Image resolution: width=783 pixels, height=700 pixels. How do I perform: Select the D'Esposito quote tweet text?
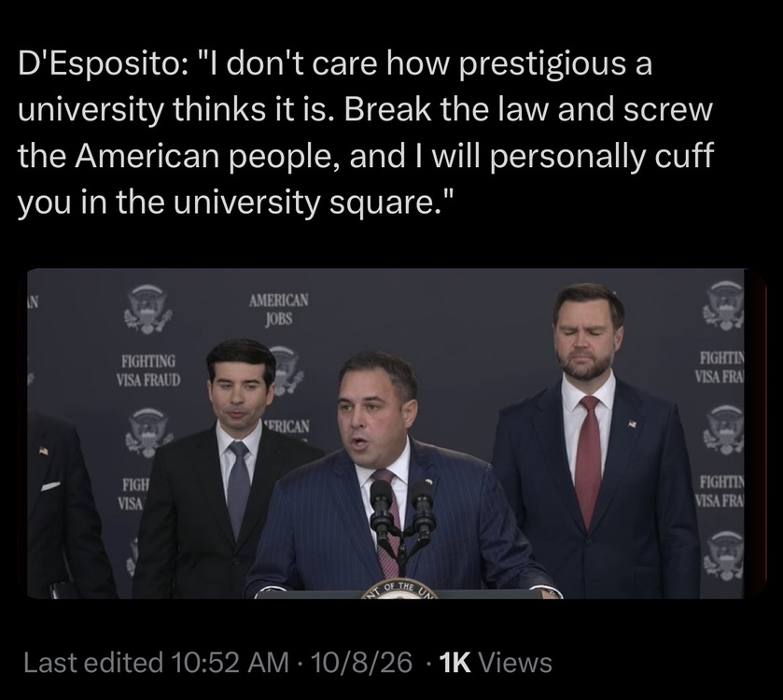pos(366,133)
